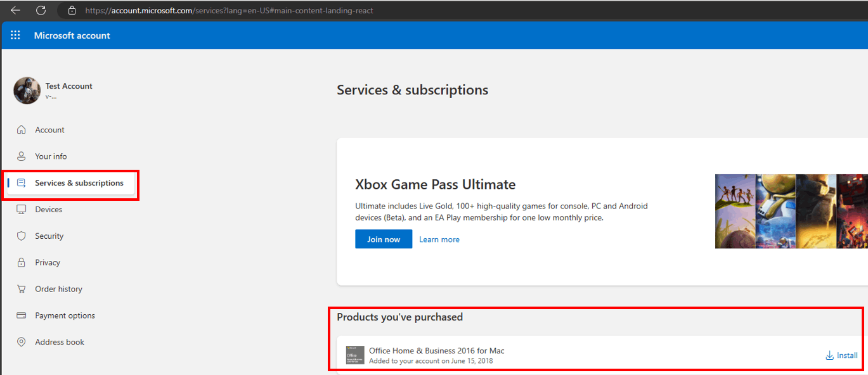Click the Join now button
The height and width of the screenshot is (375, 868).
pos(384,239)
